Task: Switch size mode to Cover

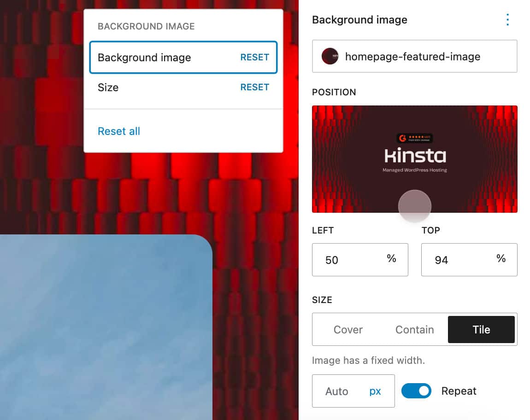Action: 348,329
